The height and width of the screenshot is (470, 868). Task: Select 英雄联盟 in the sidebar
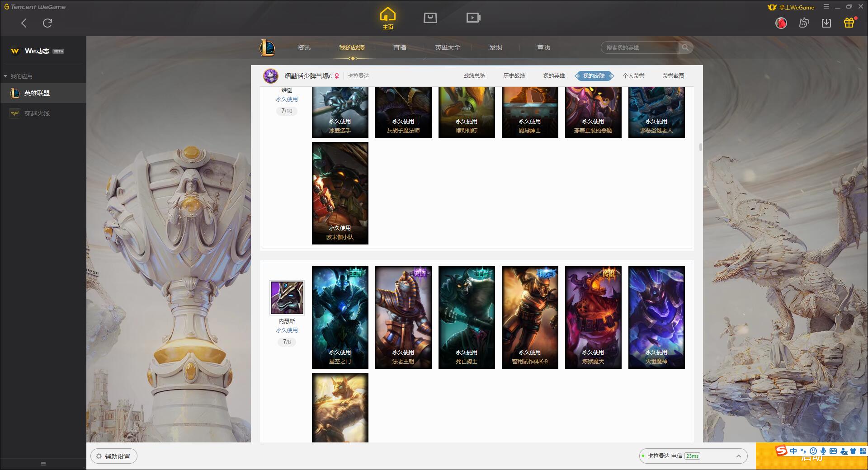click(43, 93)
